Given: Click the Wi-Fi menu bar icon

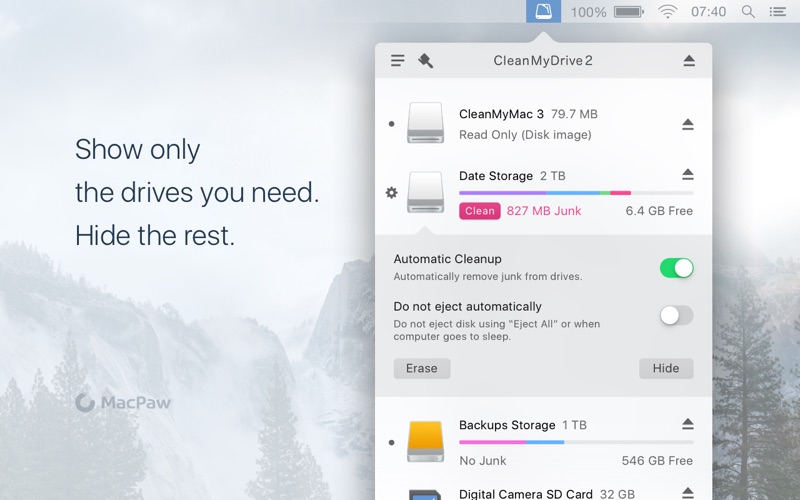Looking at the screenshot, I should tap(667, 11).
